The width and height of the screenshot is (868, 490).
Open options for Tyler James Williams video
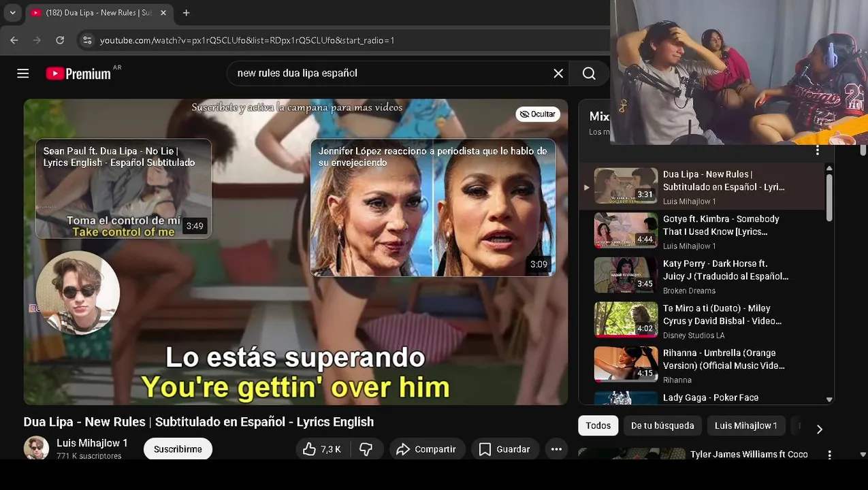829,455
